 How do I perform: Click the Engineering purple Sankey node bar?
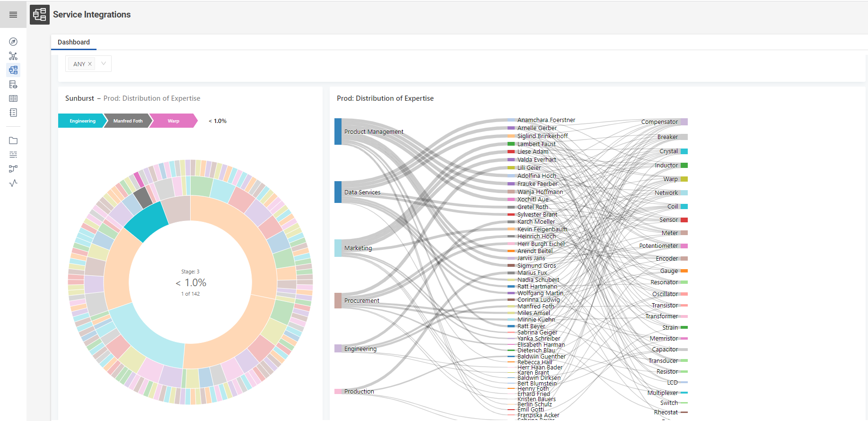coord(338,348)
